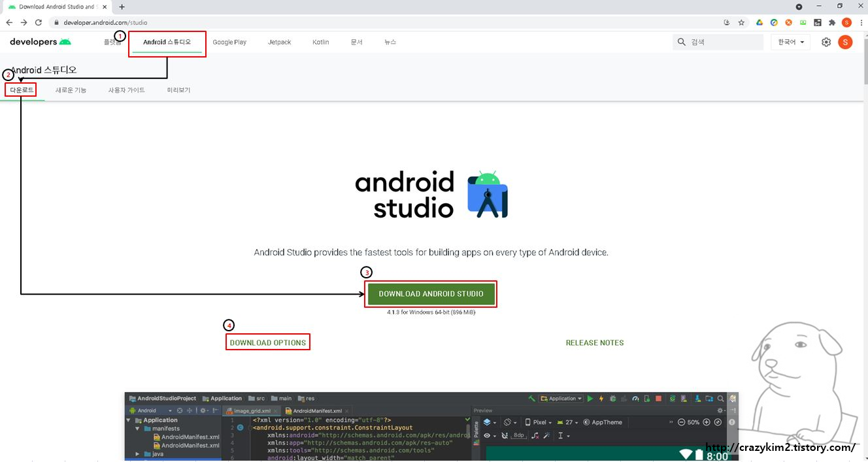Open the 한국어 language dropdown
The width and height of the screenshot is (868, 462).
(x=790, y=42)
